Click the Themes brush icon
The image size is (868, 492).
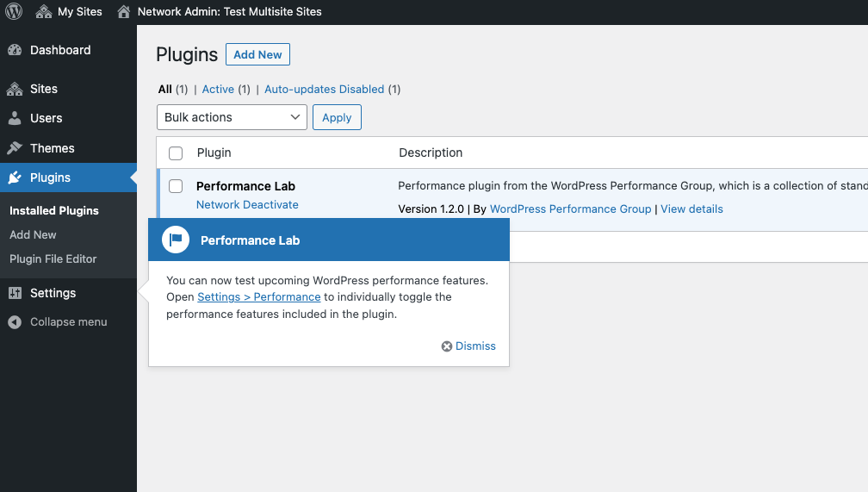tap(15, 148)
